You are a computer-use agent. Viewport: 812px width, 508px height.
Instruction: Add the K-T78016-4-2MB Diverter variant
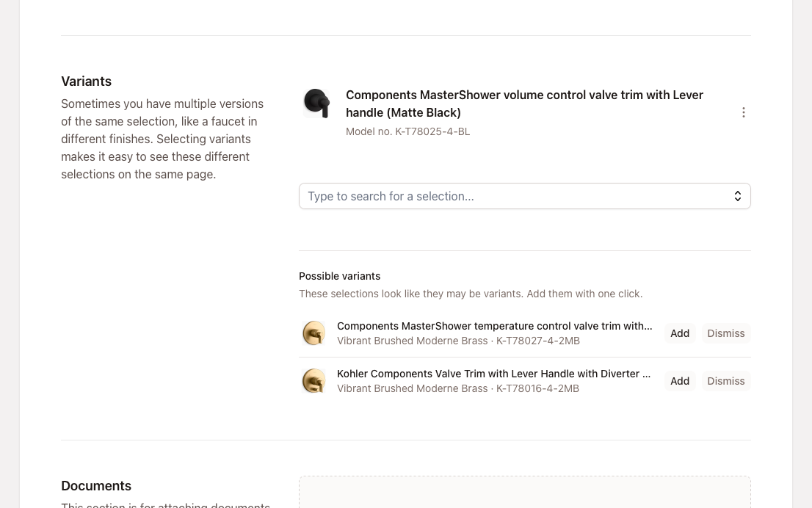[679, 381]
